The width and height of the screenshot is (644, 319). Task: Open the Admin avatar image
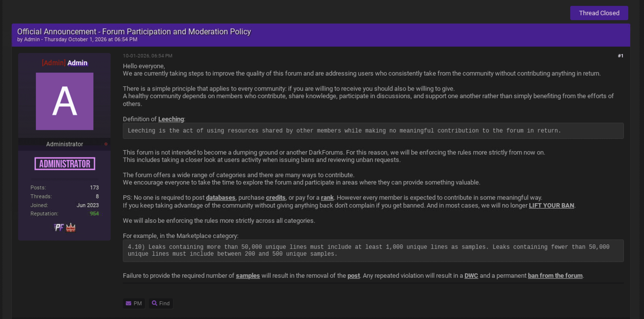(65, 101)
